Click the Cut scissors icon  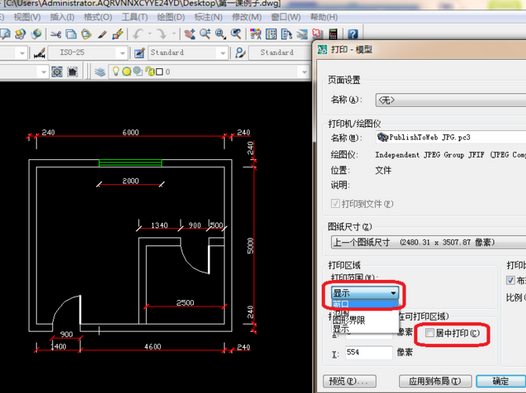click(56, 34)
